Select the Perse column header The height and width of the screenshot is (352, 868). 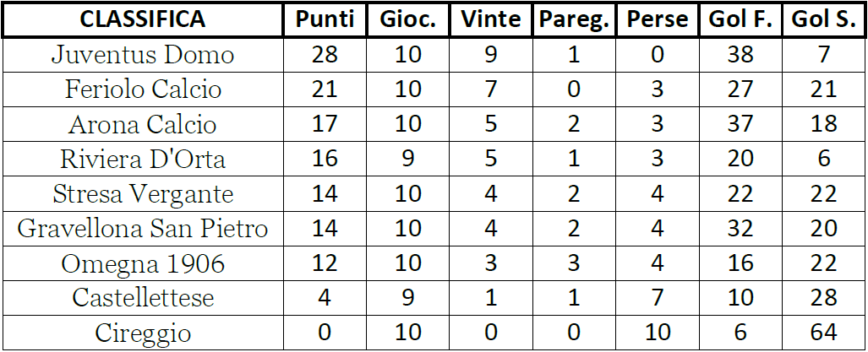pyautogui.click(x=657, y=20)
